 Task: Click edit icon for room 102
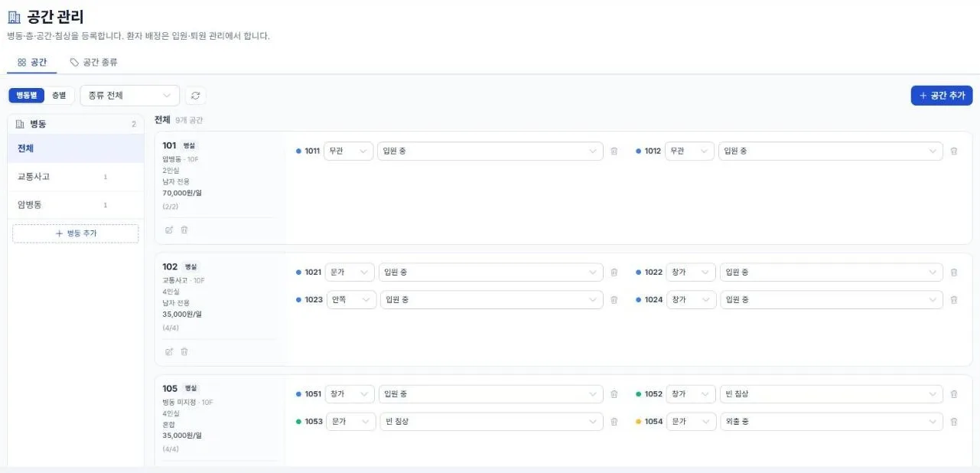pyautogui.click(x=169, y=352)
